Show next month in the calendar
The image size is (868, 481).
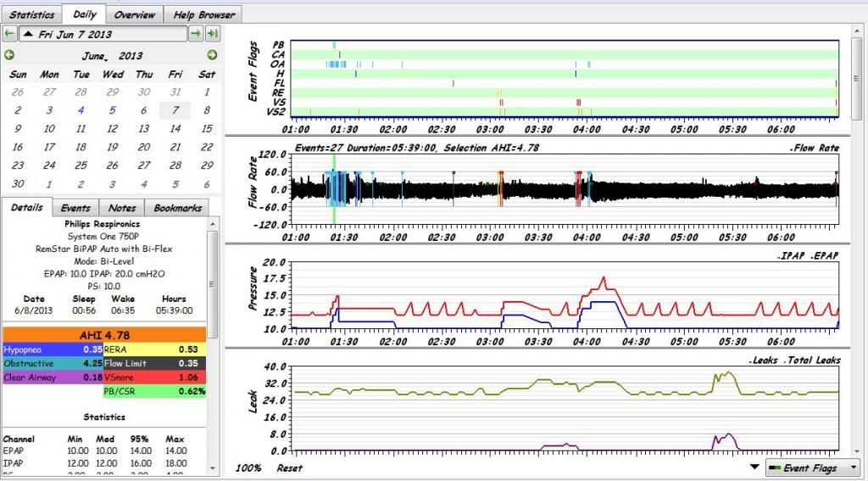(212, 55)
